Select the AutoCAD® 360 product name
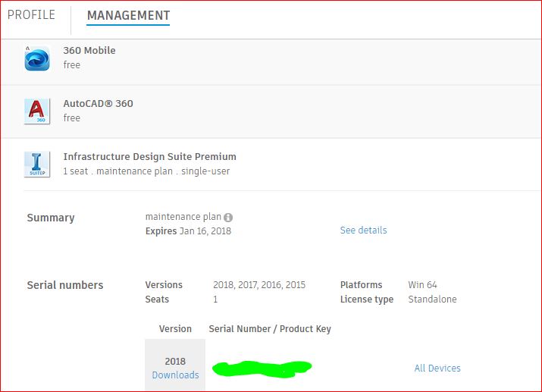Screen dimensions: 542x392 [x=99, y=103]
